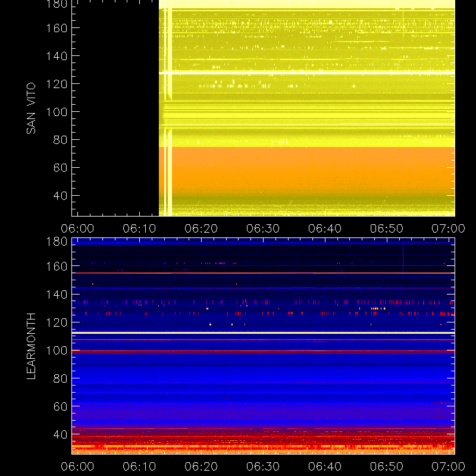The height and width of the screenshot is (476, 476).
Task: Click the SAN VITO axis label
Action: point(31,108)
